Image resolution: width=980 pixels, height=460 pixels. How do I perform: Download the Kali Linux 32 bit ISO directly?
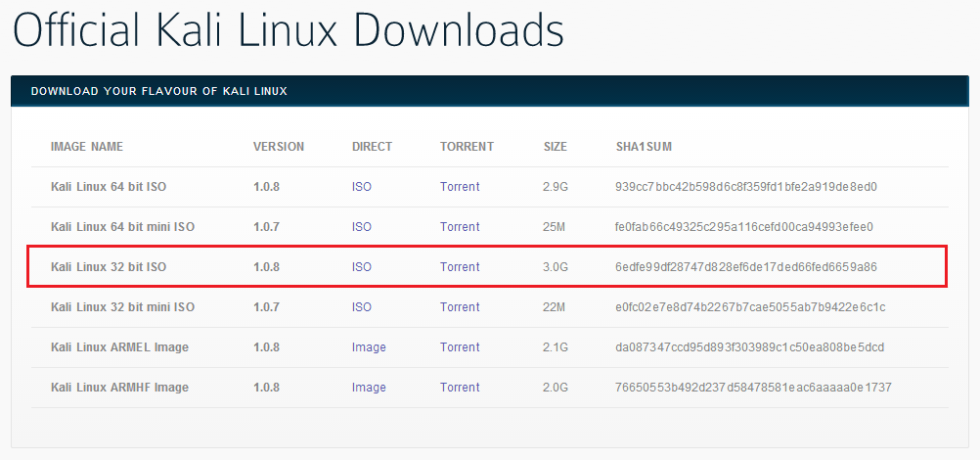tap(361, 266)
